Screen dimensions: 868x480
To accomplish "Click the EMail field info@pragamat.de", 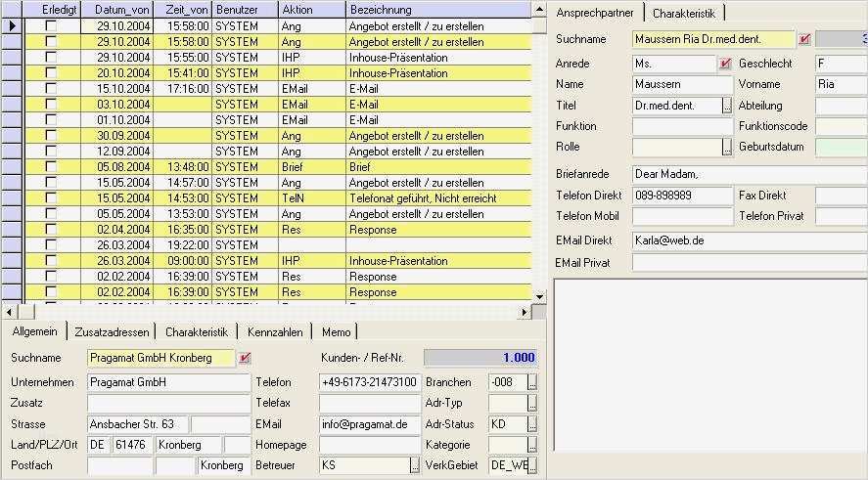I will [370, 424].
